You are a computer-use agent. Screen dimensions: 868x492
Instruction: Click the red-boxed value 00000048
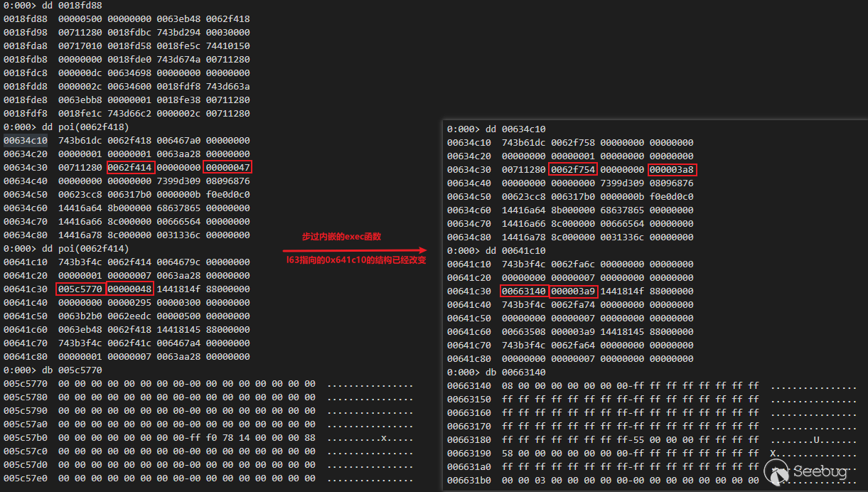tap(130, 289)
